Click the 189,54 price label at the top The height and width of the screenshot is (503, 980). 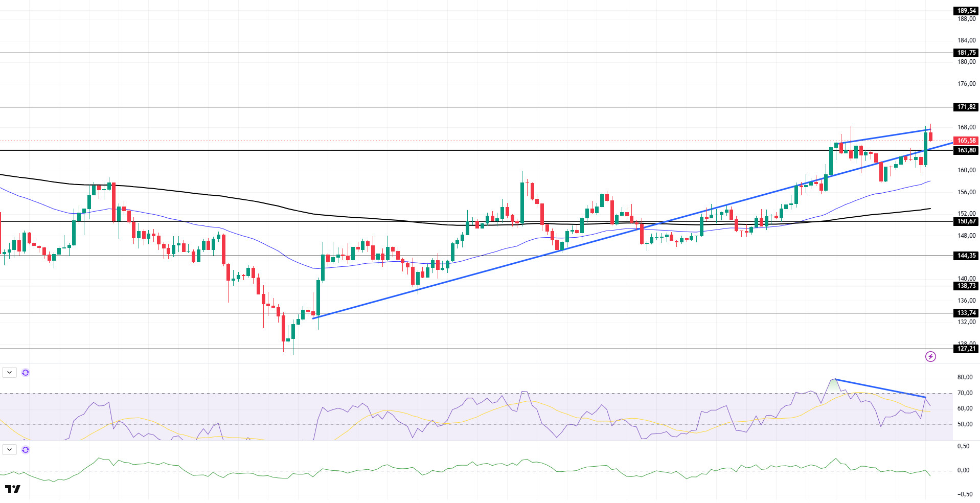(x=966, y=11)
